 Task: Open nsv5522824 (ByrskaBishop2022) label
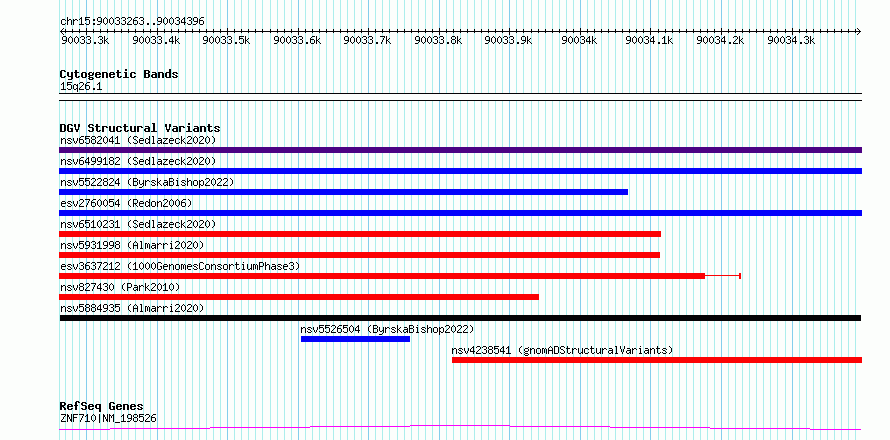(147, 182)
